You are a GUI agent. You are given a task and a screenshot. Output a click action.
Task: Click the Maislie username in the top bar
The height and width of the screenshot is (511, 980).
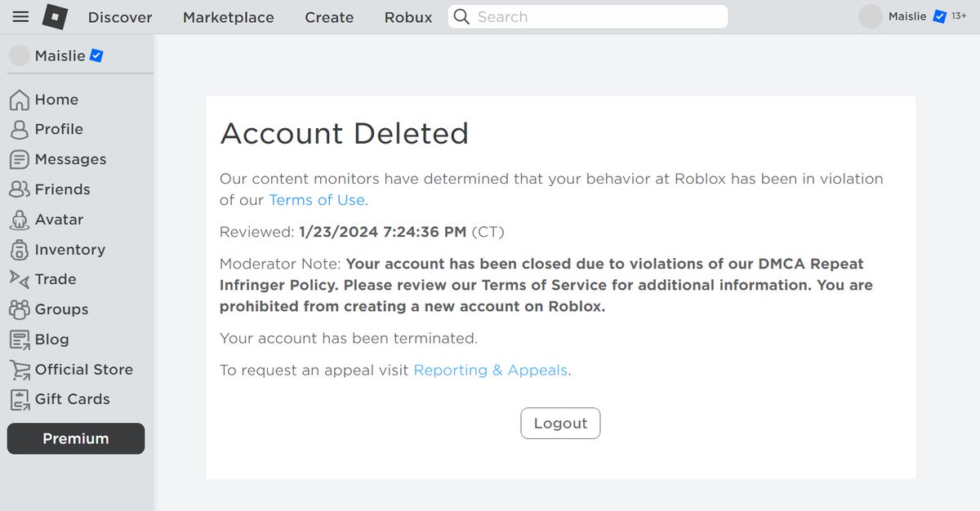click(x=906, y=16)
